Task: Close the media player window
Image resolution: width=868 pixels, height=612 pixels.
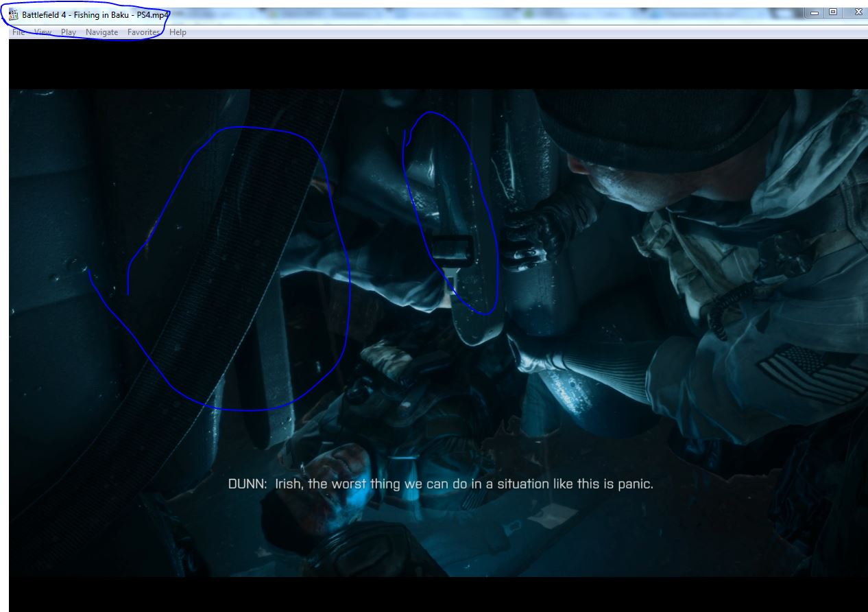Action: click(857, 12)
